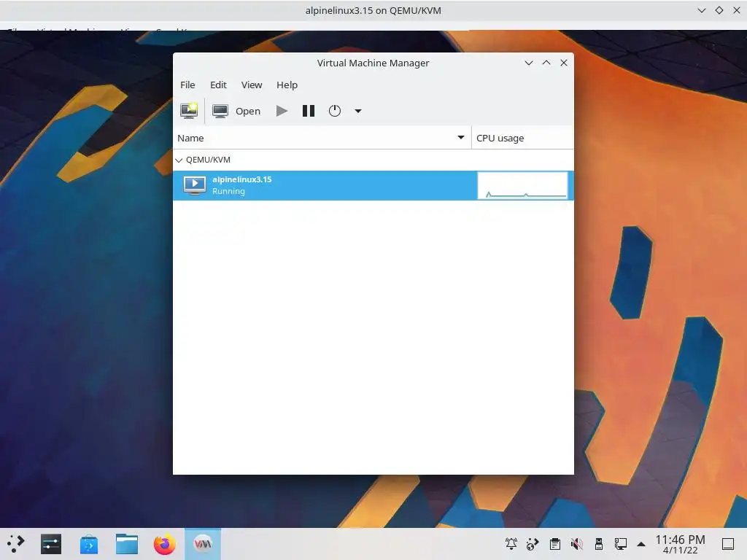Open System Settings from the taskbar
The height and width of the screenshot is (560, 747).
coord(51,544)
